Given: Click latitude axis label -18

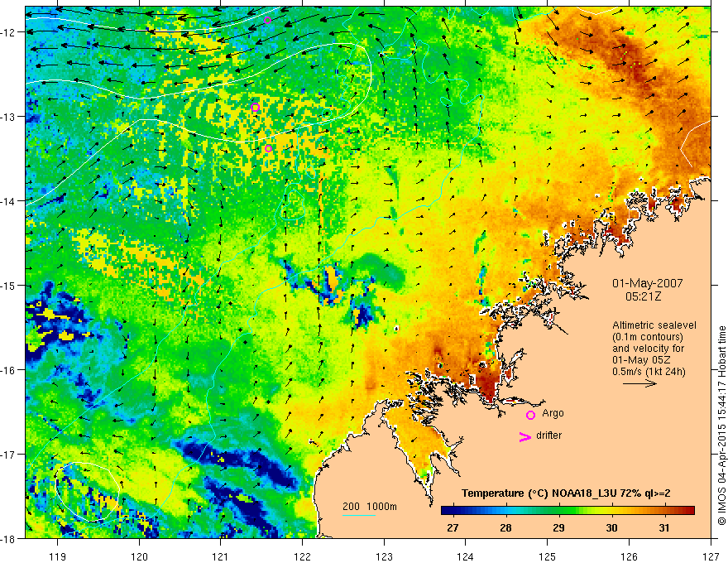Looking at the screenshot, I should 8,538.
